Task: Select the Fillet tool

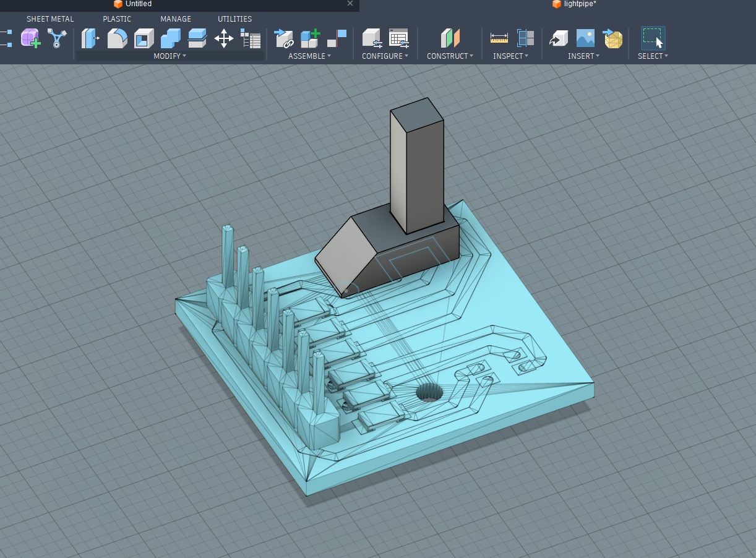Action: (117, 38)
